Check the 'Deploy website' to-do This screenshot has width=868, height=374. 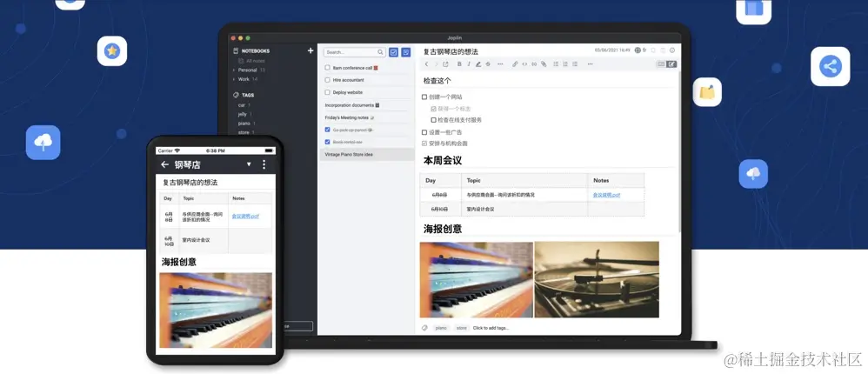click(x=328, y=92)
